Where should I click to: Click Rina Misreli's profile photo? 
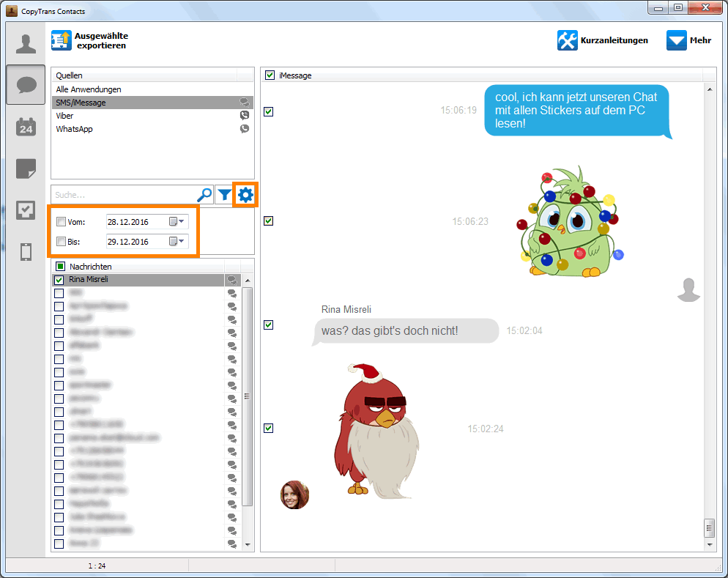[294, 495]
